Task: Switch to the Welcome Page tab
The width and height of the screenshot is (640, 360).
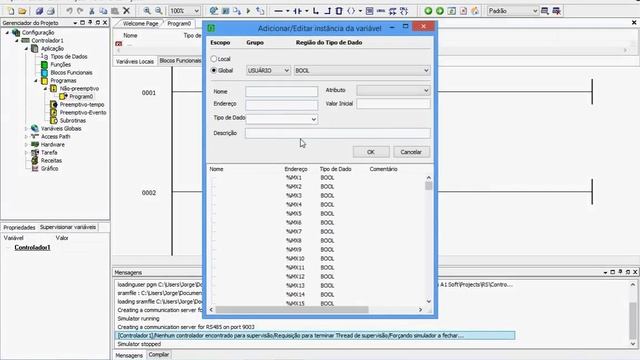Action: [140, 24]
